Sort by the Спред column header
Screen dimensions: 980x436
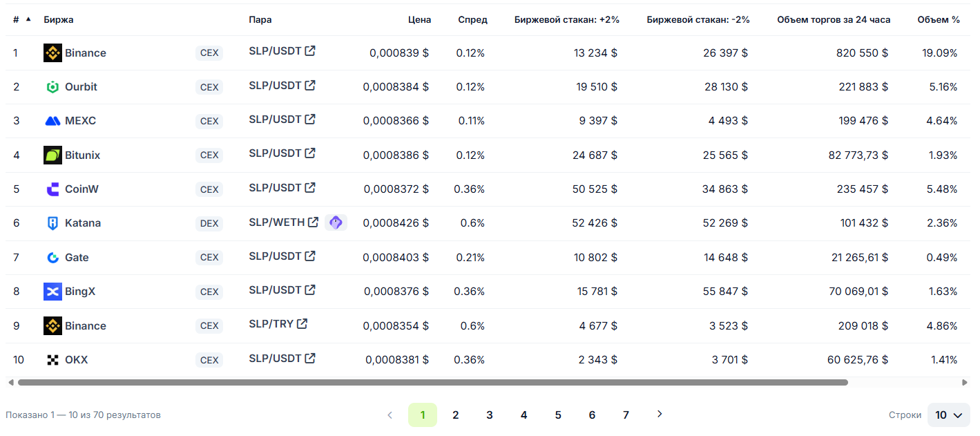tap(472, 19)
